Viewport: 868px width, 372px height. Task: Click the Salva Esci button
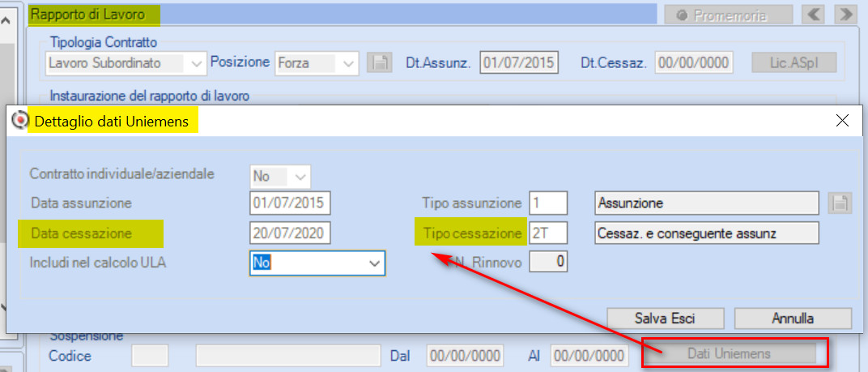tap(666, 319)
